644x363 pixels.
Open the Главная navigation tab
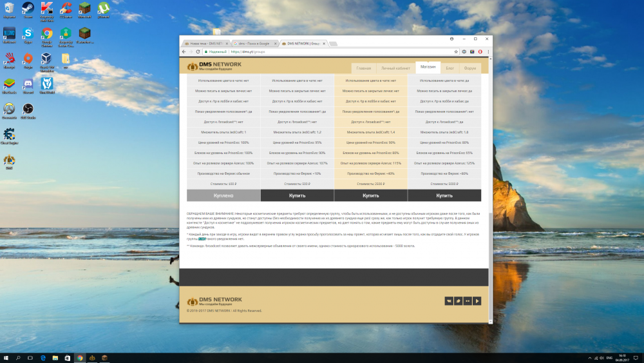pos(364,68)
